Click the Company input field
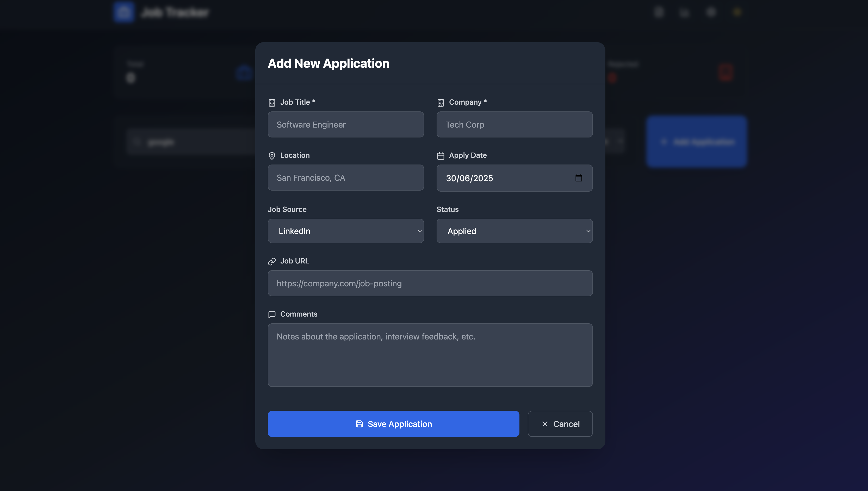868x491 pixels. tap(514, 124)
